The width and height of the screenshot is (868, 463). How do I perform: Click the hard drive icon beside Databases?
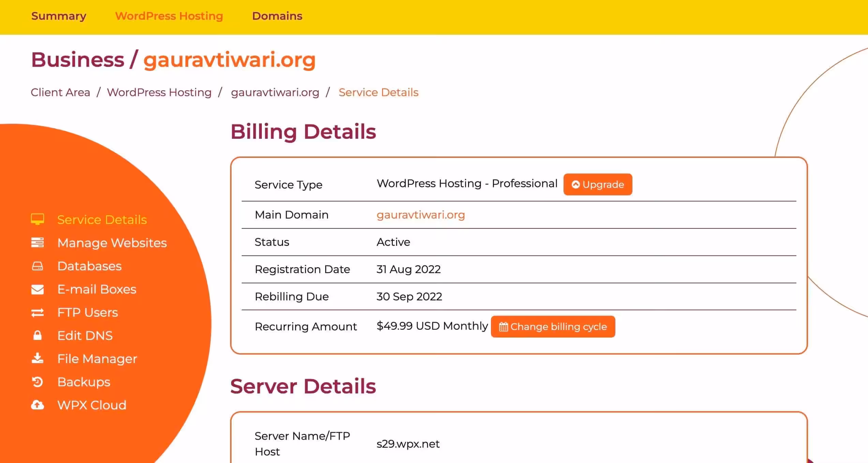coord(38,266)
